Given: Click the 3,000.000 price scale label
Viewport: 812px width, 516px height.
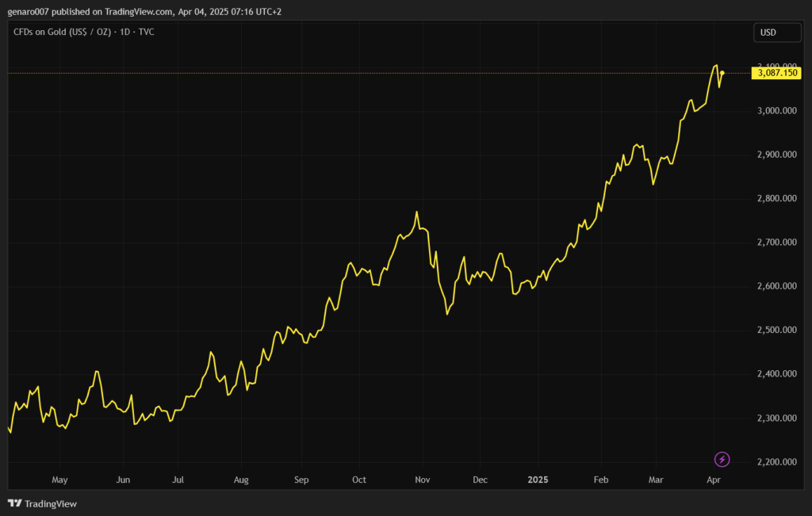Looking at the screenshot, I should [x=777, y=110].
